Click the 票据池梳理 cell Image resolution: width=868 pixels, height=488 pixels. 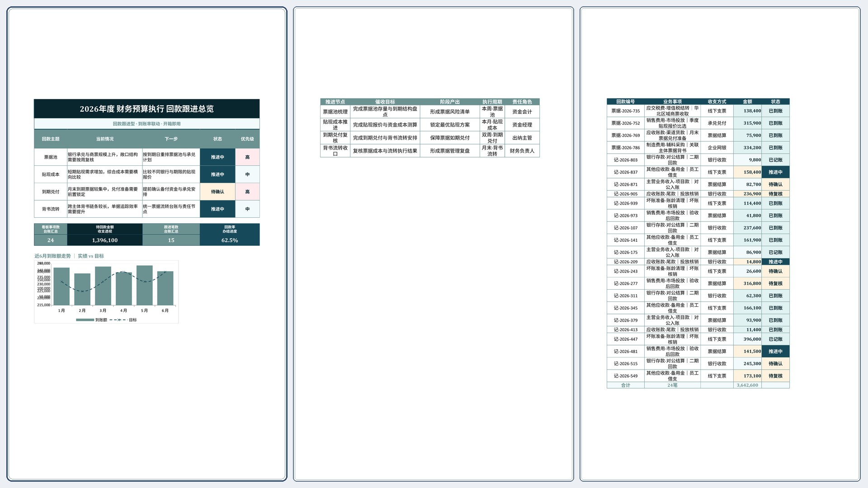pyautogui.click(x=335, y=112)
